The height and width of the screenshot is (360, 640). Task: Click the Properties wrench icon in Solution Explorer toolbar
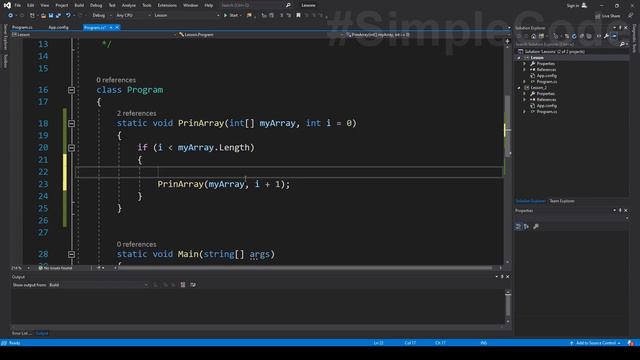coord(607,36)
